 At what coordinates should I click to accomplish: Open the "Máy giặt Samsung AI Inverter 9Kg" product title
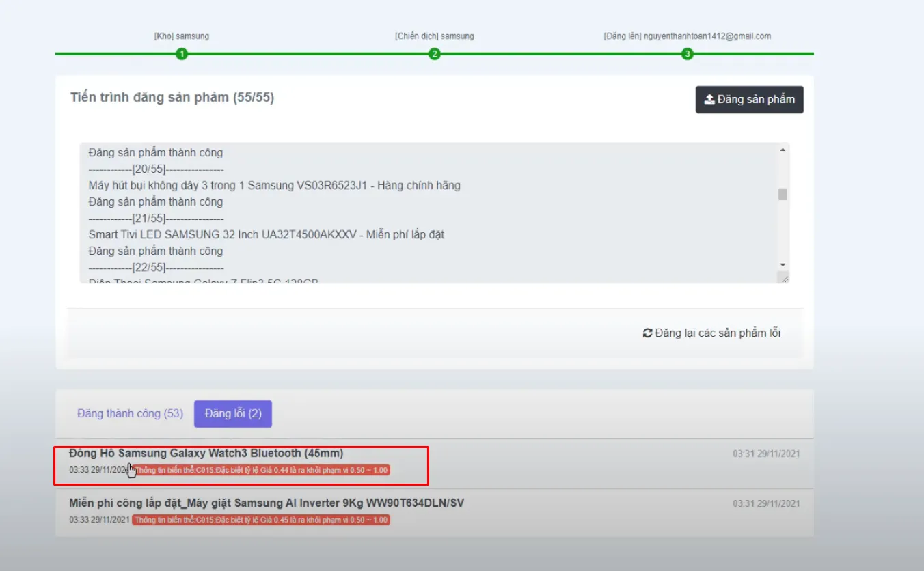pyautogui.click(x=267, y=503)
